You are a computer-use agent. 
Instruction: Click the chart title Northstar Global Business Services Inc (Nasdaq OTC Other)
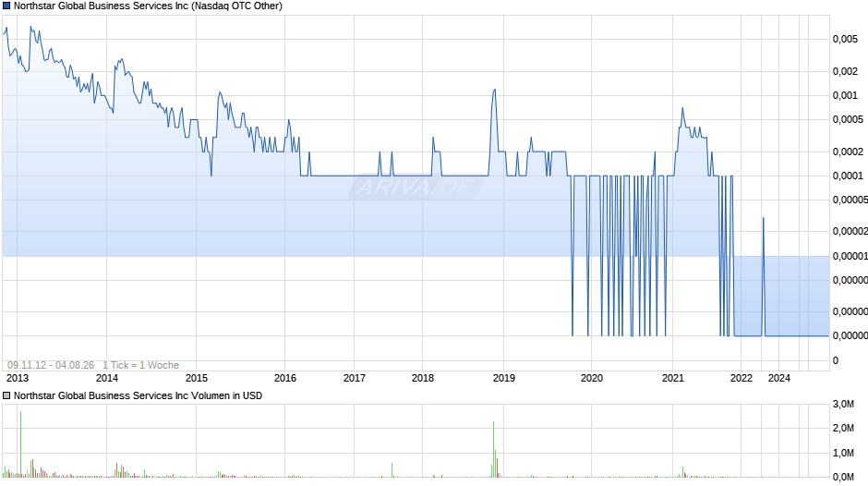pos(148,6)
